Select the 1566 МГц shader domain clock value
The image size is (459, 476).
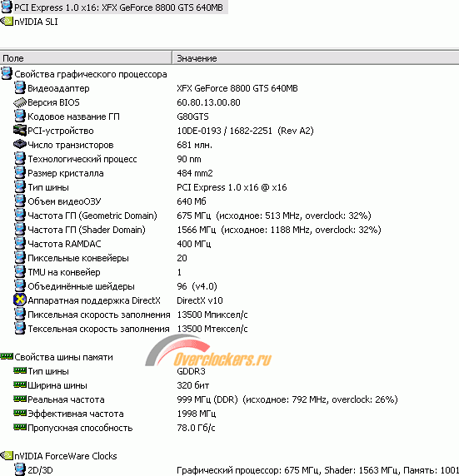tap(279, 230)
